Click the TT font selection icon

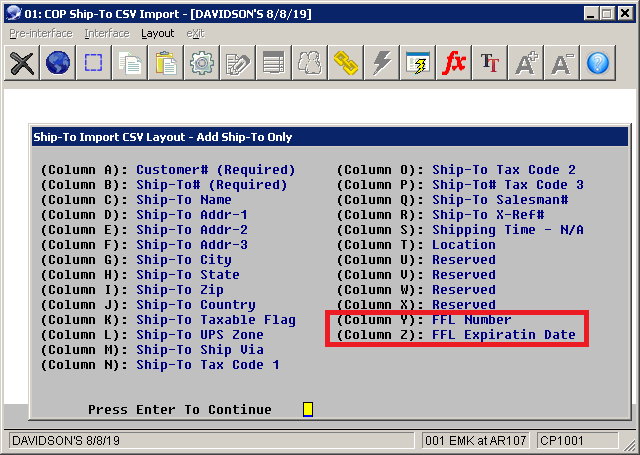pyautogui.click(x=490, y=63)
